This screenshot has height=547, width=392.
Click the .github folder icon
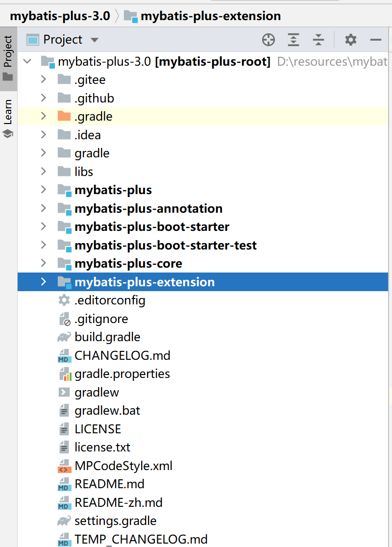click(64, 98)
